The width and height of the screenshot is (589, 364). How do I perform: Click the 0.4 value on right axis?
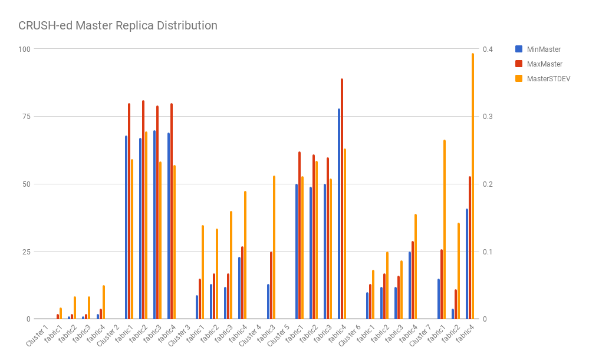(x=486, y=49)
